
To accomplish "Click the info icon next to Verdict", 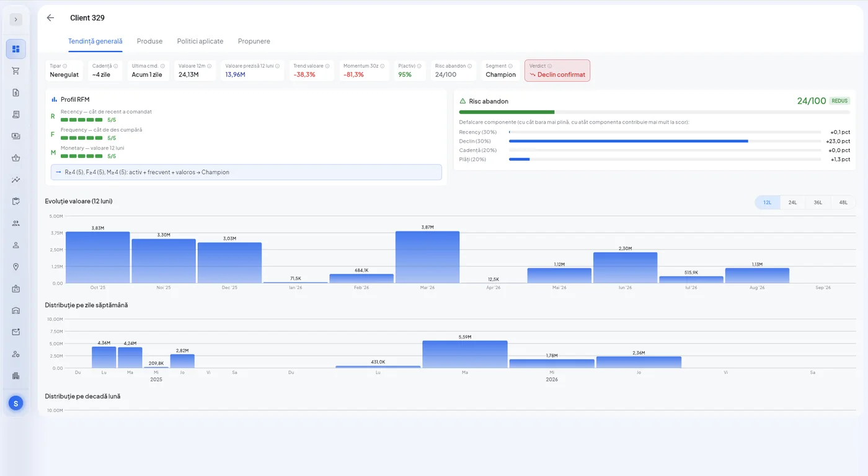I will (x=550, y=66).
